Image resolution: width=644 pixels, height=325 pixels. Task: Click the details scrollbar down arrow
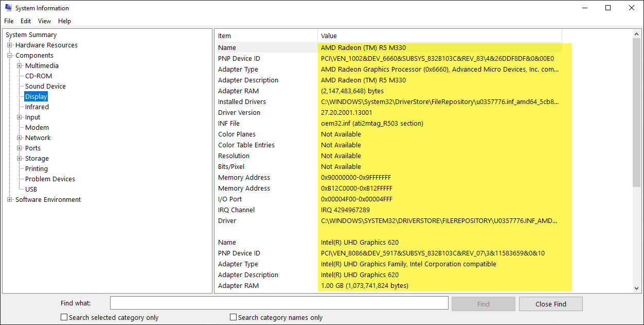point(637,288)
